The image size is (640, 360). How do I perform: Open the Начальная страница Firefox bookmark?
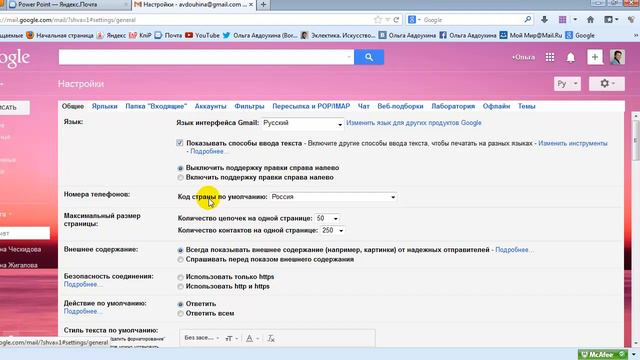(x=60, y=36)
